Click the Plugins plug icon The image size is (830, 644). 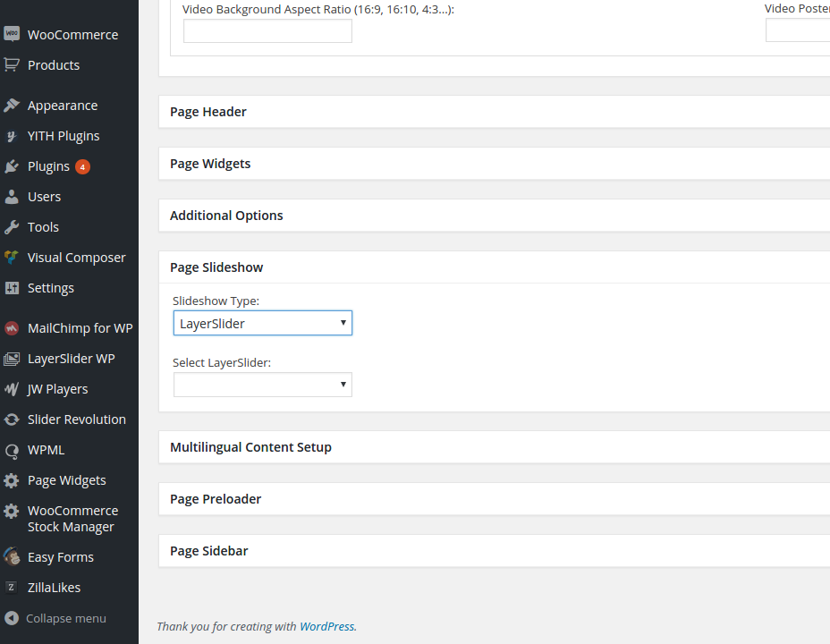12,166
